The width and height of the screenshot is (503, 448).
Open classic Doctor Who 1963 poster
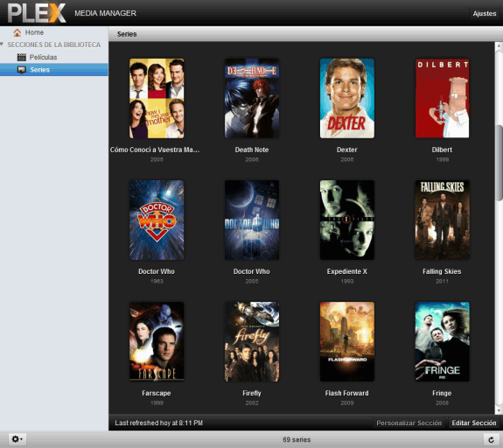click(157, 220)
